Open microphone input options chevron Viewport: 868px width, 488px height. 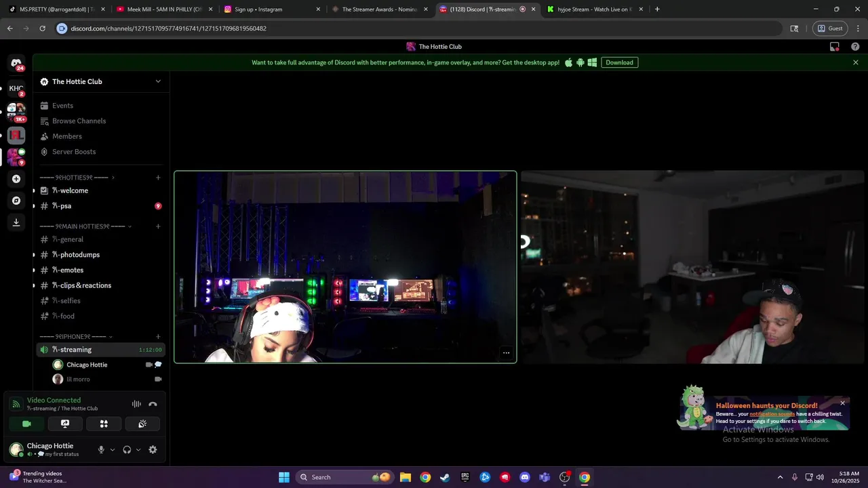tap(113, 449)
